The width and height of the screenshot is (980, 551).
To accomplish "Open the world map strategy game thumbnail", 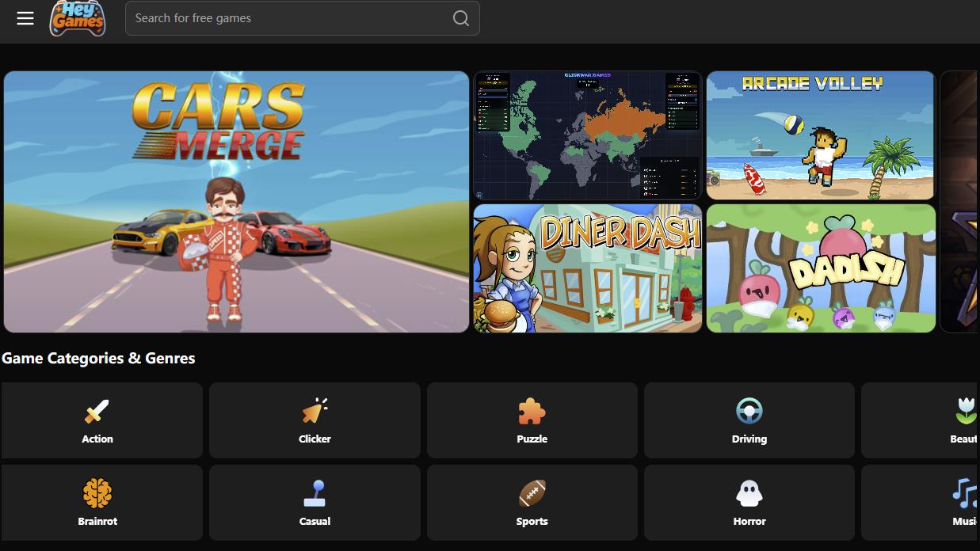I will pos(587,135).
